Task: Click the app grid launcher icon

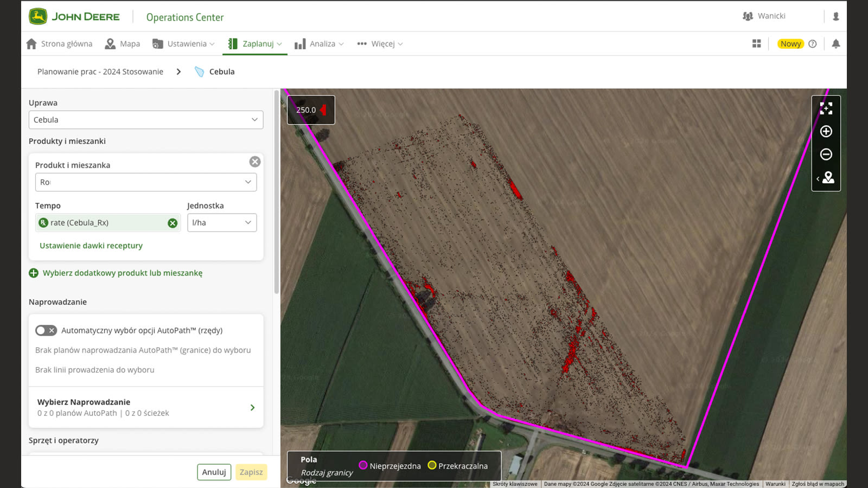Action: pyautogui.click(x=756, y=43)
